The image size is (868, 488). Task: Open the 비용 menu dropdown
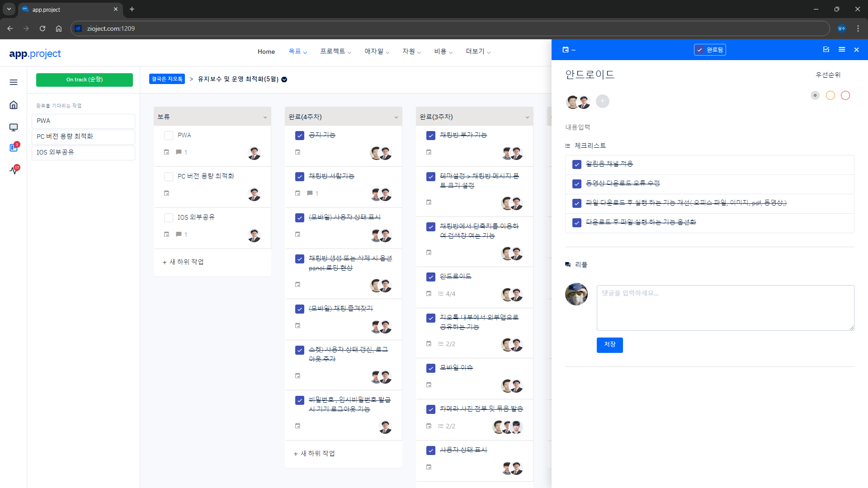tap(443, 52)
